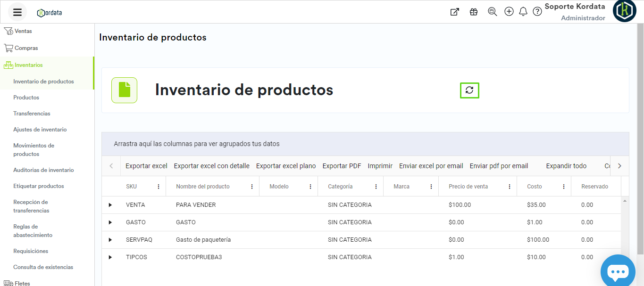Expand the VENTA product row
This screenshot has height=286, width=644.
pos(110,205)
